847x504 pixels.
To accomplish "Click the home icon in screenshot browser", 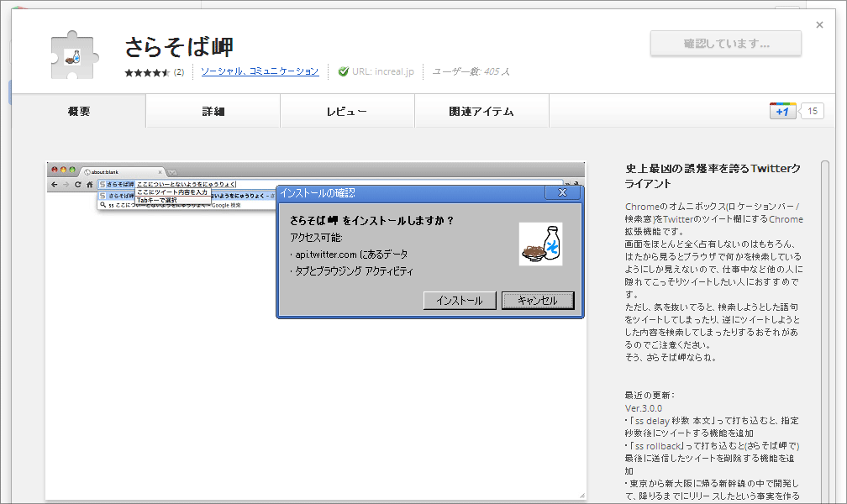I will (x=90, y=184).
